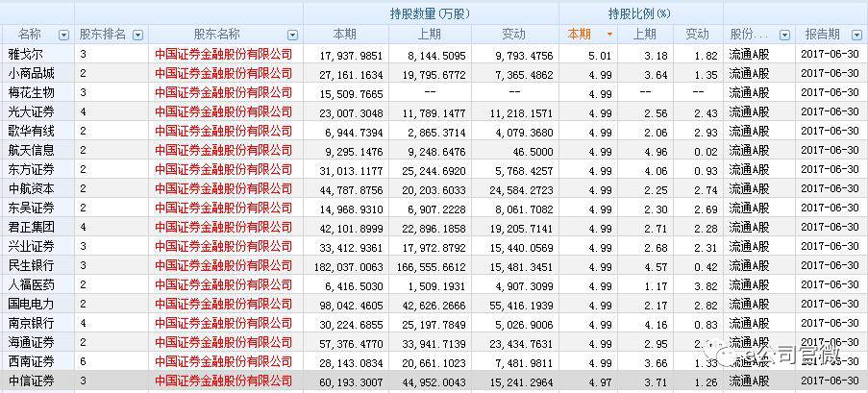This screenshot has height=393, width=868.
Task: Select the 君正集团 stock name
Action: tap(32, 227)
